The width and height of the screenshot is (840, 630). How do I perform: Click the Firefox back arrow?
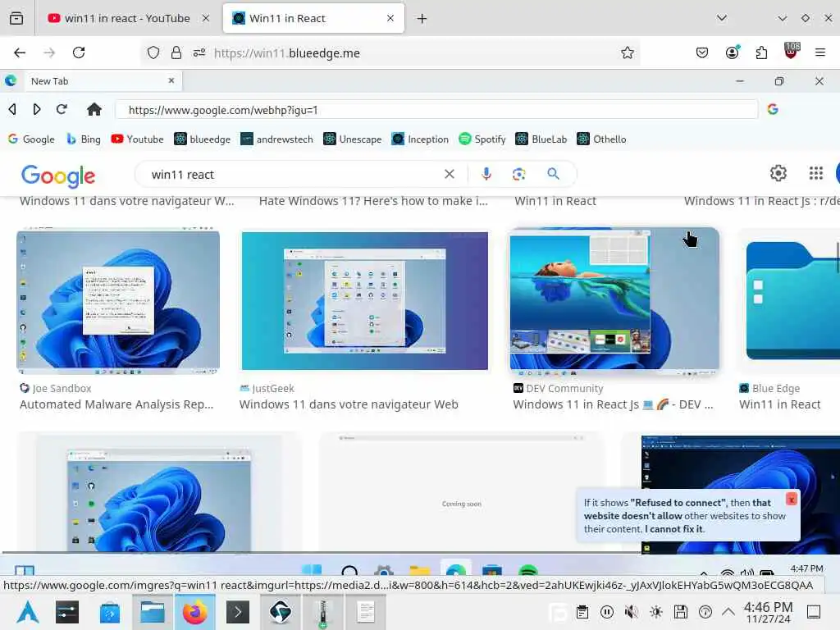(20, 52)
